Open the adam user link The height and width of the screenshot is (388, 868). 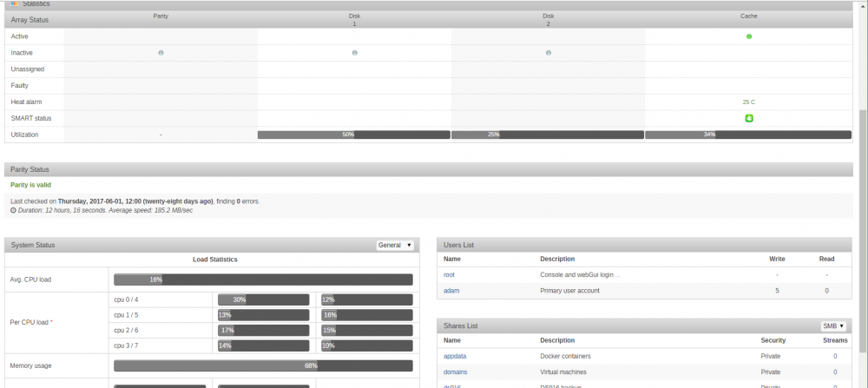click(x=450, y=291)
